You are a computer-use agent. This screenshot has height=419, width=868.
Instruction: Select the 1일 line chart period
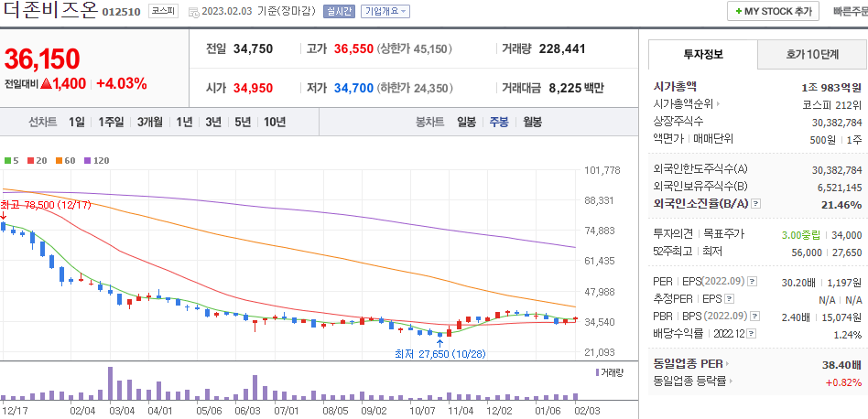point(76,123)
